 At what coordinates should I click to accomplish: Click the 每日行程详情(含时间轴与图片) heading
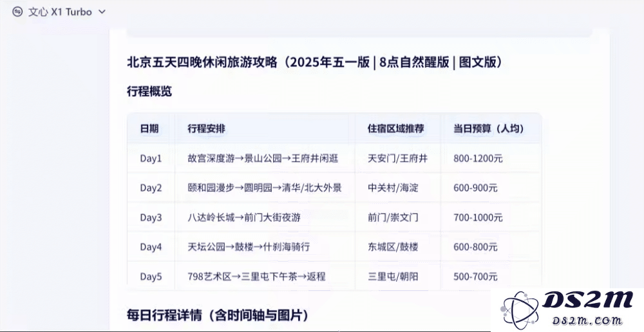click(218, 315)
